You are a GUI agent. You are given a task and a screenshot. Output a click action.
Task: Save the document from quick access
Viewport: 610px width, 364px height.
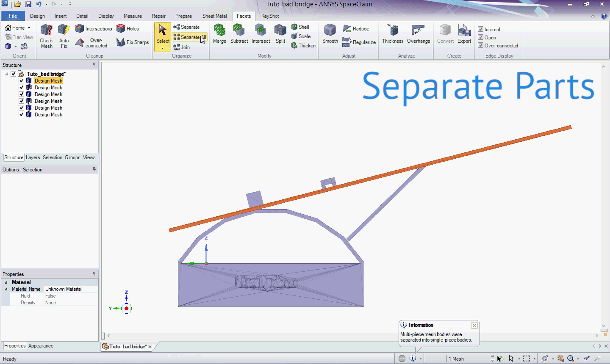pyautogui.click(x=28, y=4)
